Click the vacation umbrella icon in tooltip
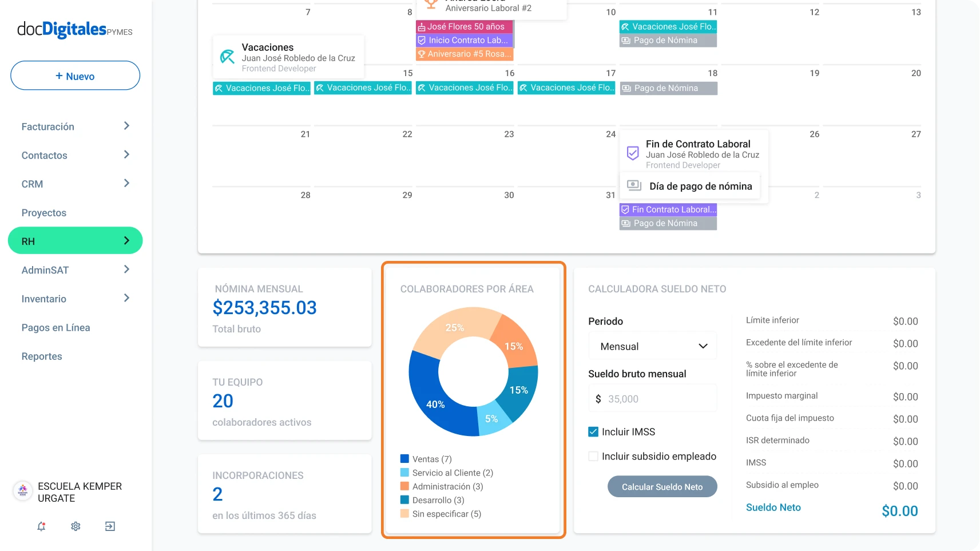 pos(228,57)
